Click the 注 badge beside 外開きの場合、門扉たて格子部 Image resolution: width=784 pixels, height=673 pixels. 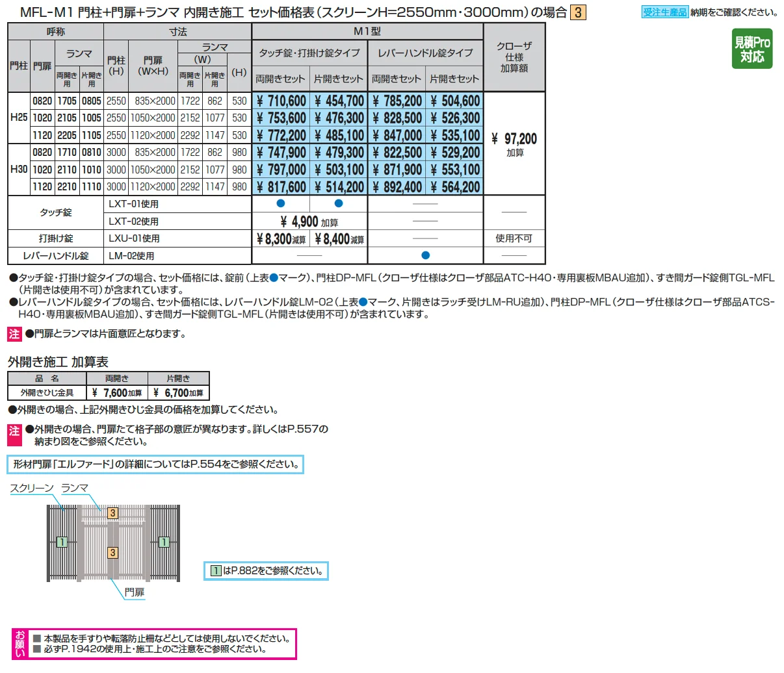click(15, 435)
